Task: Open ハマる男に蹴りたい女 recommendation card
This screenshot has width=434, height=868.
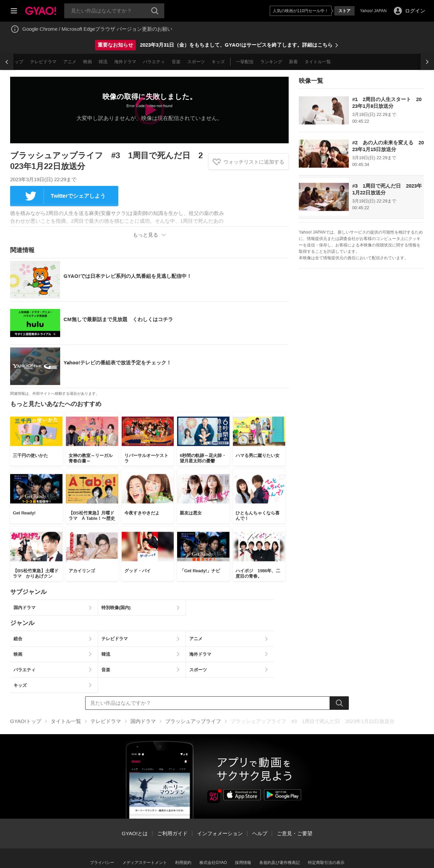Action: coord(259,439)
